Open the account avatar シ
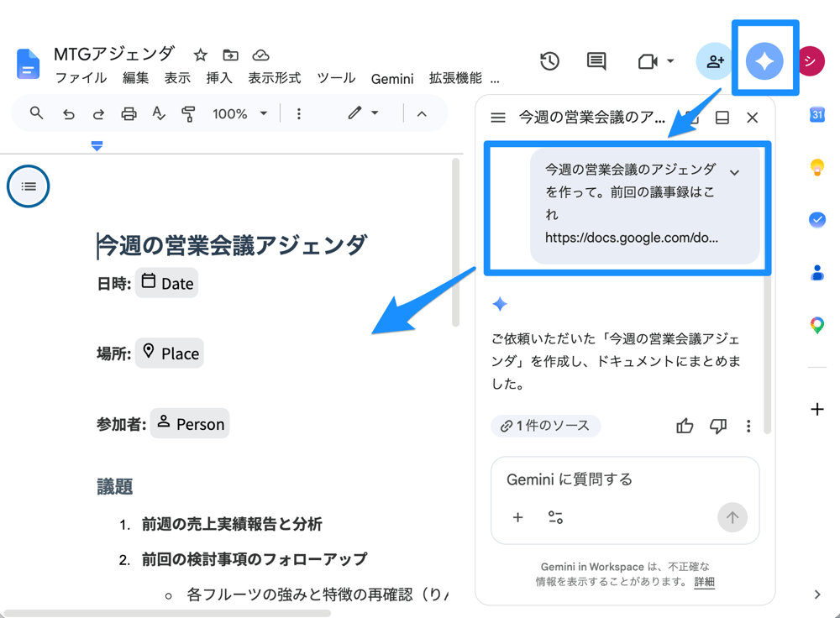 pos(811,61)
